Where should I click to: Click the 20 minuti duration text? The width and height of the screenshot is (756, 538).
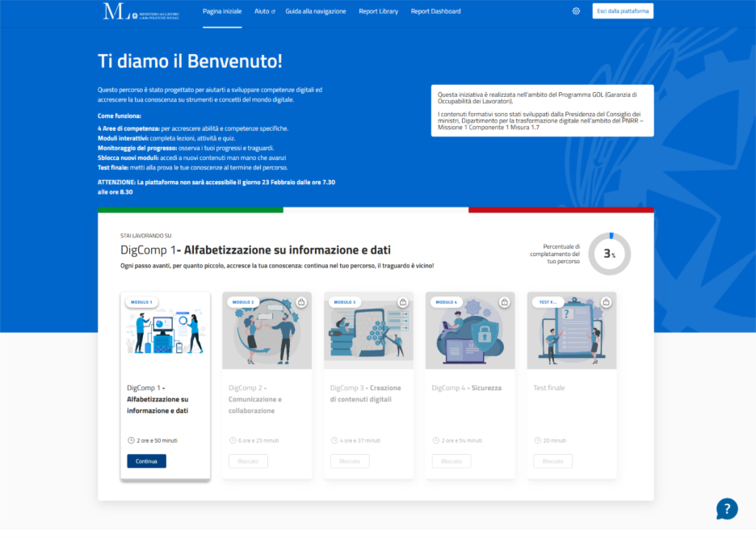pyautogui.click(x=554, y=440)
